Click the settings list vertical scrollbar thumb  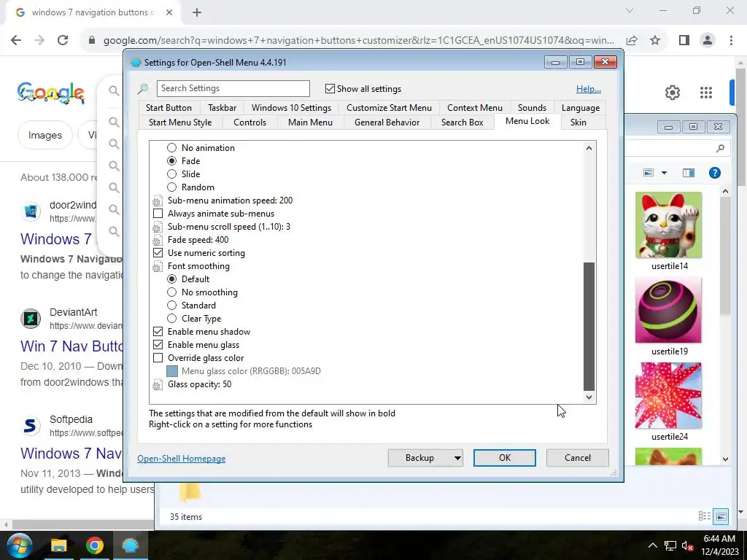pos(589,327)
